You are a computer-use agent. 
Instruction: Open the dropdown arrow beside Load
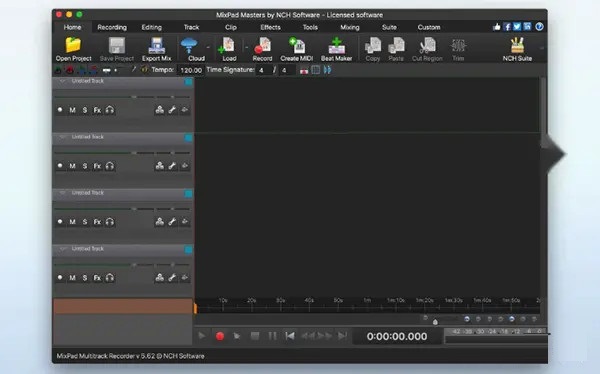pos(246,47)
